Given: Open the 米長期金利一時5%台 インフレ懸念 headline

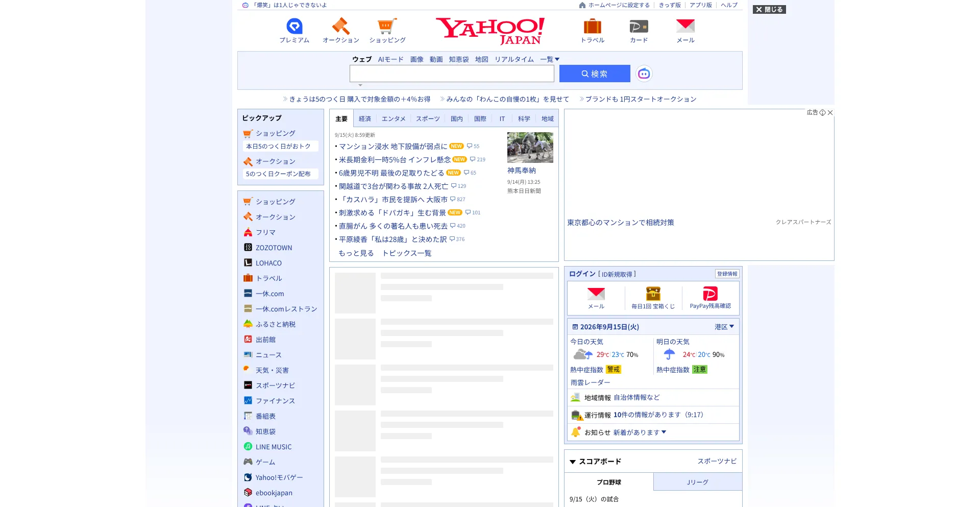Looking at the screenshot, I should coord(395,160).
